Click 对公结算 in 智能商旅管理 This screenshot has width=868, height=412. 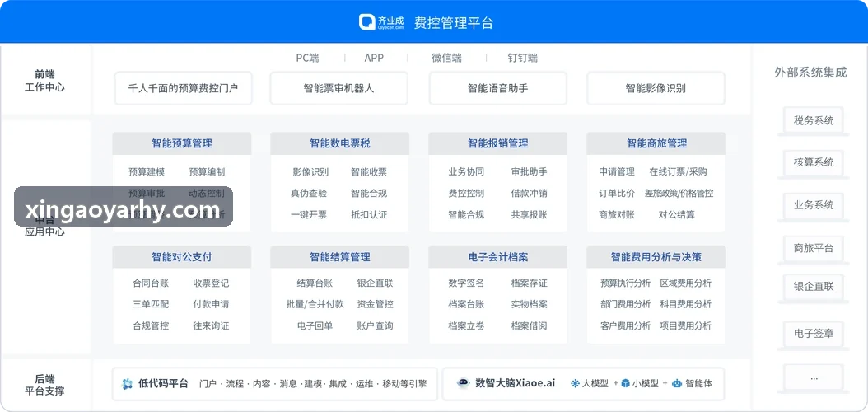676,215
